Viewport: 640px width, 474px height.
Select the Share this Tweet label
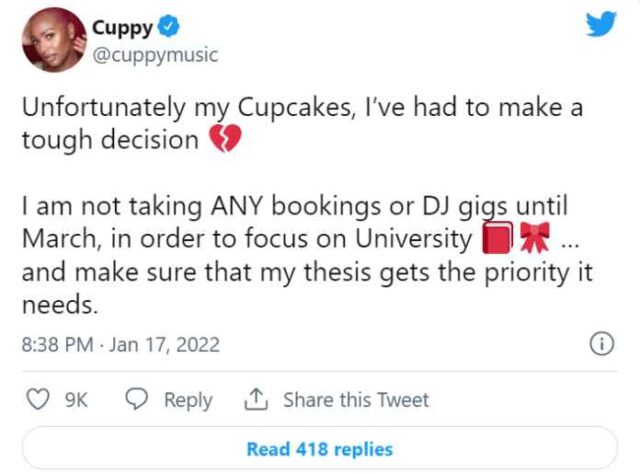pos(355,400)
